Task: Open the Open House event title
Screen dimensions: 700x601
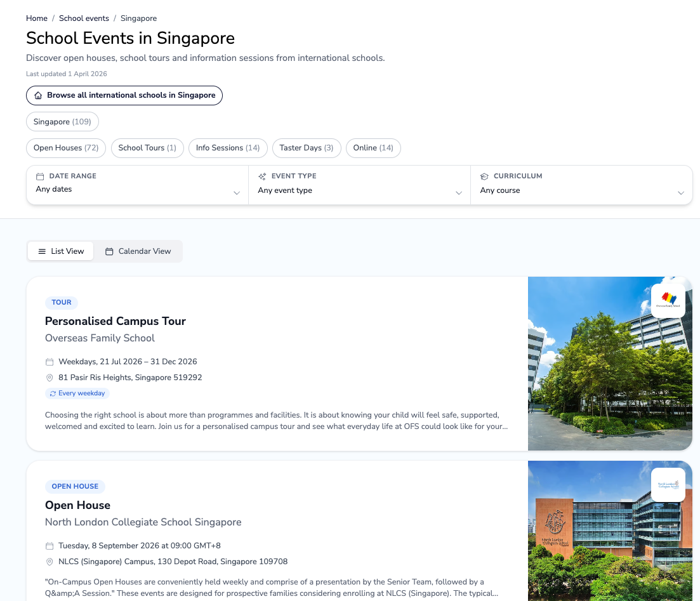Action: 77,505
